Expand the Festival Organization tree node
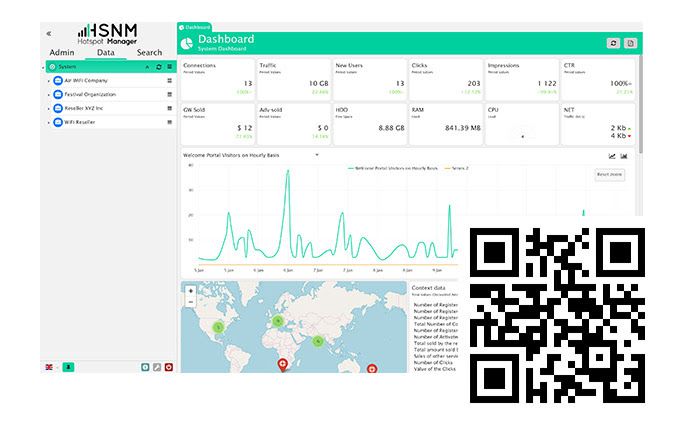The width and height of the screenshot is (685, 434). pyautogui.click(x=49, y=94)
